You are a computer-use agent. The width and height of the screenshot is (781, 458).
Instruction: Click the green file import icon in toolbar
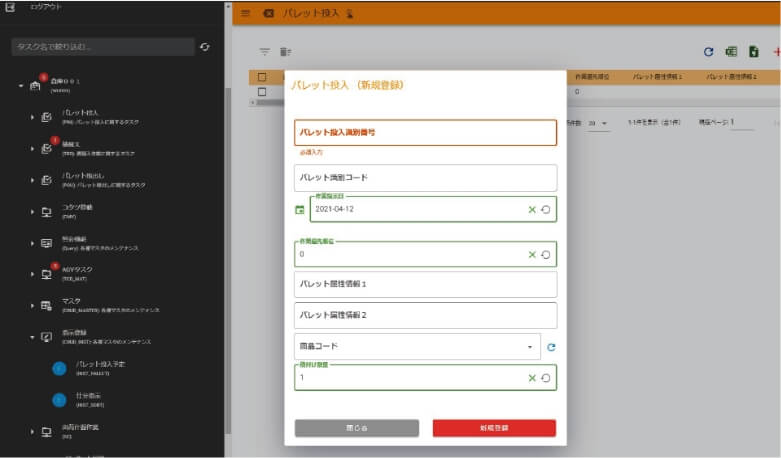pos(754,51)
